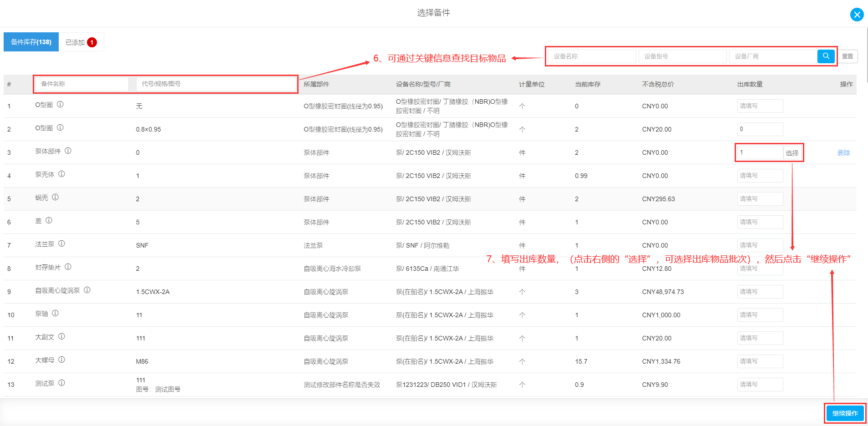Click info icon next to 法兰泵
This screenshot has height=426, width=868.
(61, 243)
